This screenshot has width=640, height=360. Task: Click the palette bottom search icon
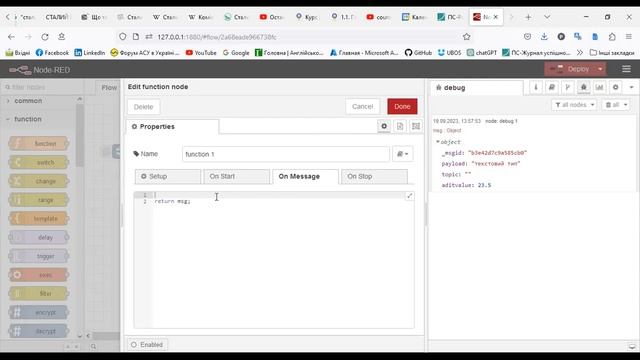point(93,347)
